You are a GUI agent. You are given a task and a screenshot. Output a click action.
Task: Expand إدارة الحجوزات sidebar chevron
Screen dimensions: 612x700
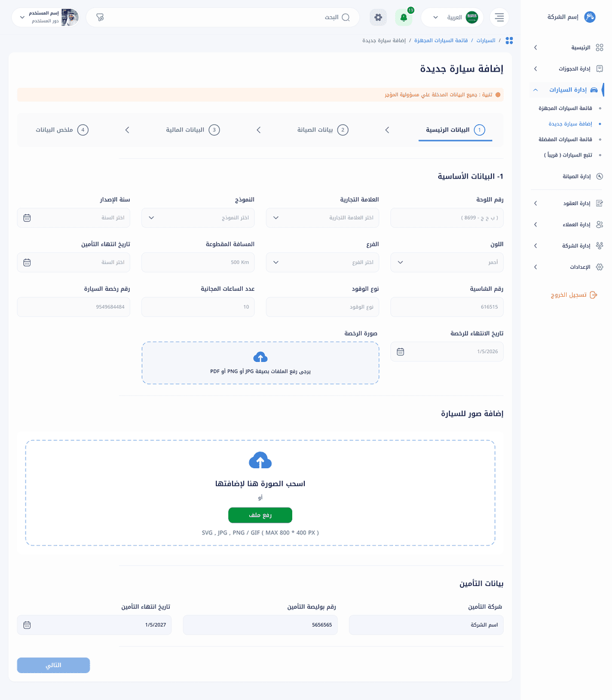coord(535,69)
